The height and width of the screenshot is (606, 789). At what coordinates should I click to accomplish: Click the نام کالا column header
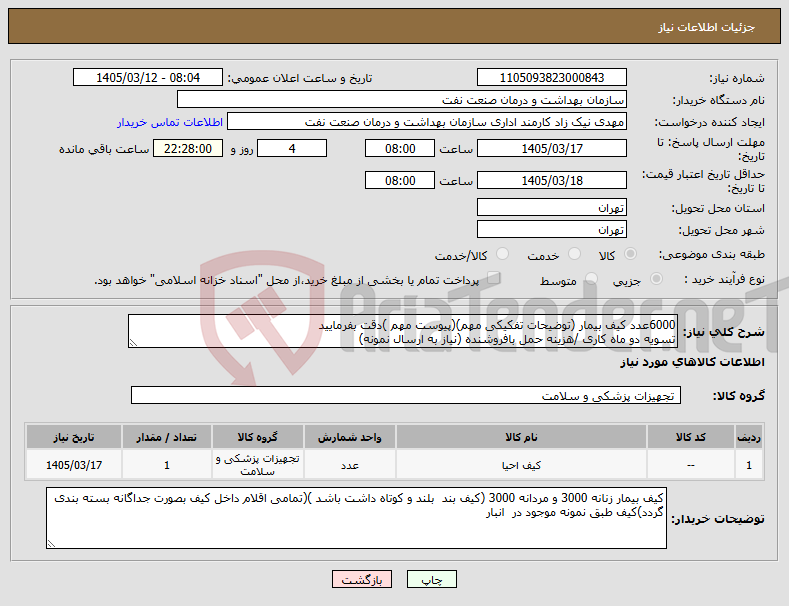pos(521,437)
